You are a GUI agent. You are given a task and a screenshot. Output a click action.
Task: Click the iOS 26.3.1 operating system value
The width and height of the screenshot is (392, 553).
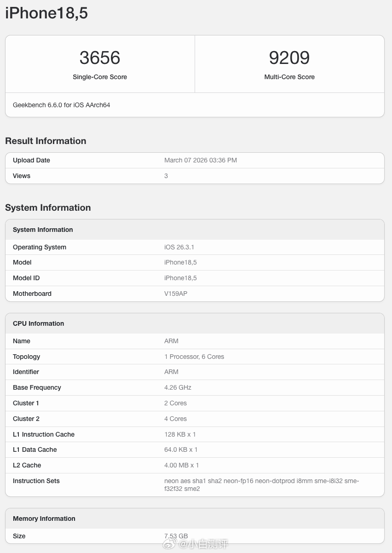[x=179, y=247]
